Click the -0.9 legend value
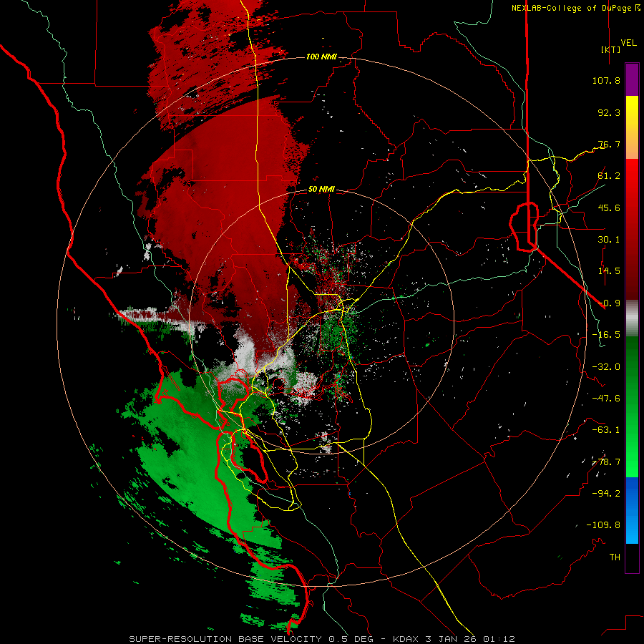The width and height of the screenshot is (644, 644). [609, 303]
